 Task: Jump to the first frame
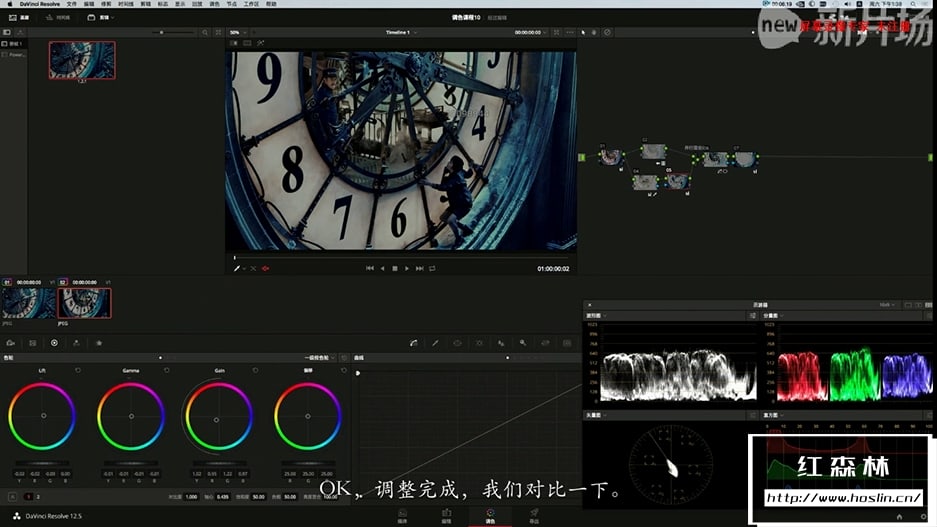[370, 269]
